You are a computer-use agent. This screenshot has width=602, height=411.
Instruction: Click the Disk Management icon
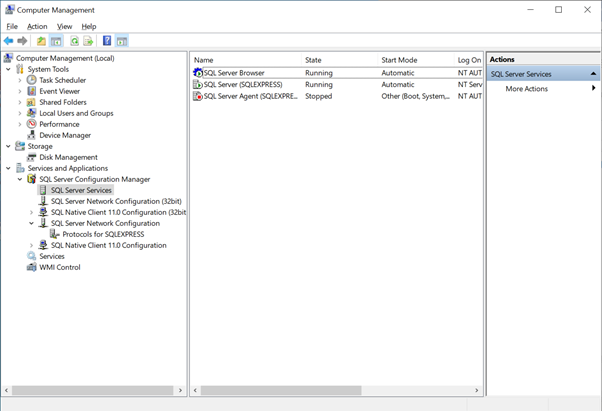[x=31, y=157]
